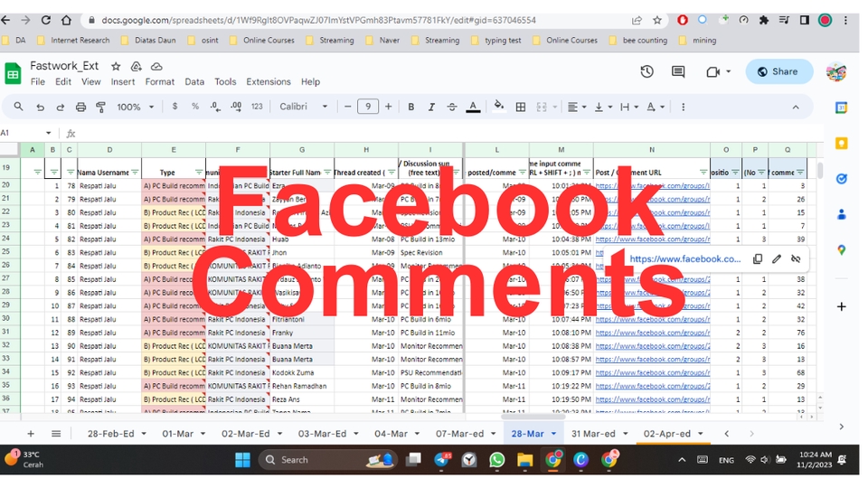The height and width of the screenshot is (488, 868).
Task: Open the https://www.facebook.co... popup link
Action: pyautogui.click(x=684, y=259)
